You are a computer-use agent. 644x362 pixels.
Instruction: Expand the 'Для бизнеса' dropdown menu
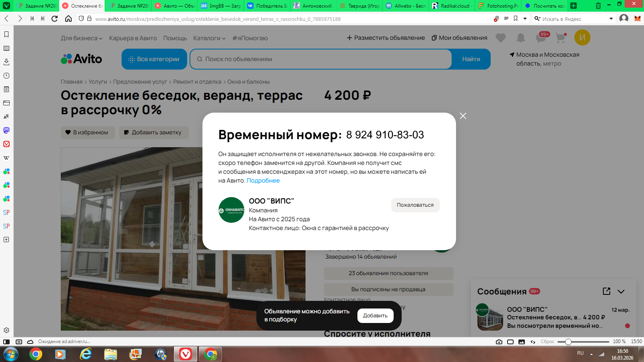[82, 38]
